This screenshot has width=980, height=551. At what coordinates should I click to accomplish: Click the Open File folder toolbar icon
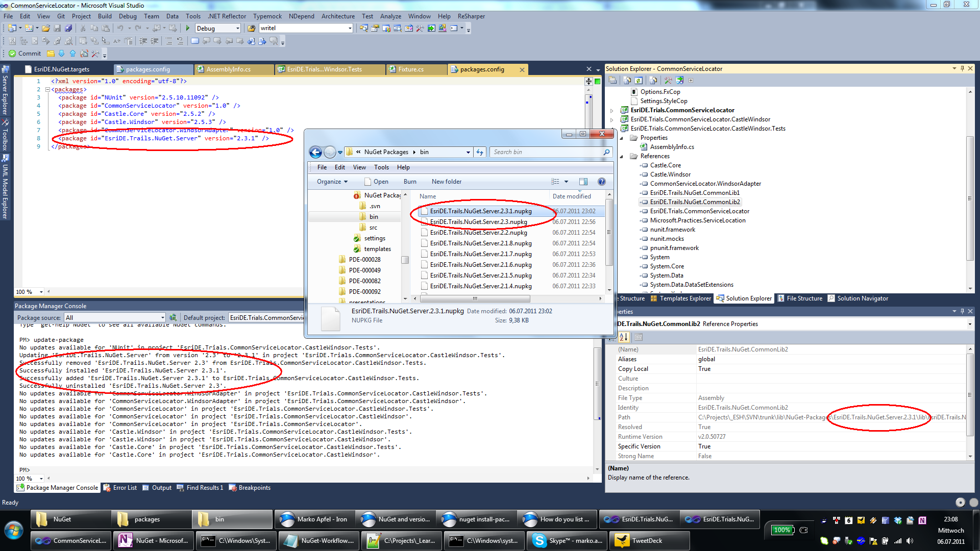tap(46, 28)
